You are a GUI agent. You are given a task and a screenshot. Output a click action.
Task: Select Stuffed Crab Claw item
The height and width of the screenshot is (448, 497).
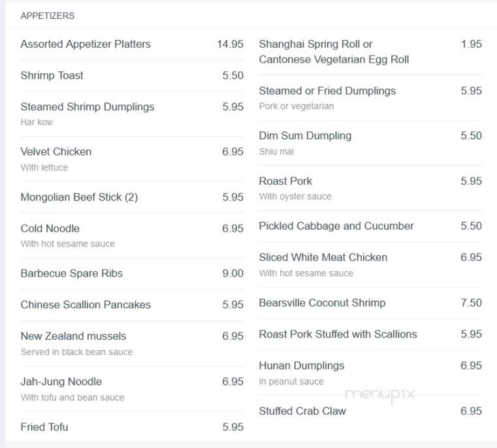(x=302, y=411)
